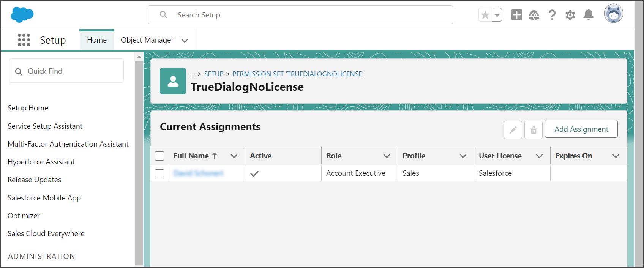Expand the favorites list dropdown arrow
644x268 pixels.
(497, 15)
